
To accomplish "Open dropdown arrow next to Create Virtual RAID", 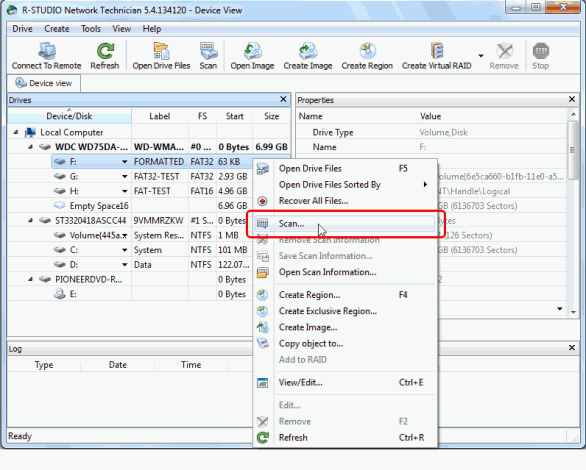I will (x=481, y=56).
